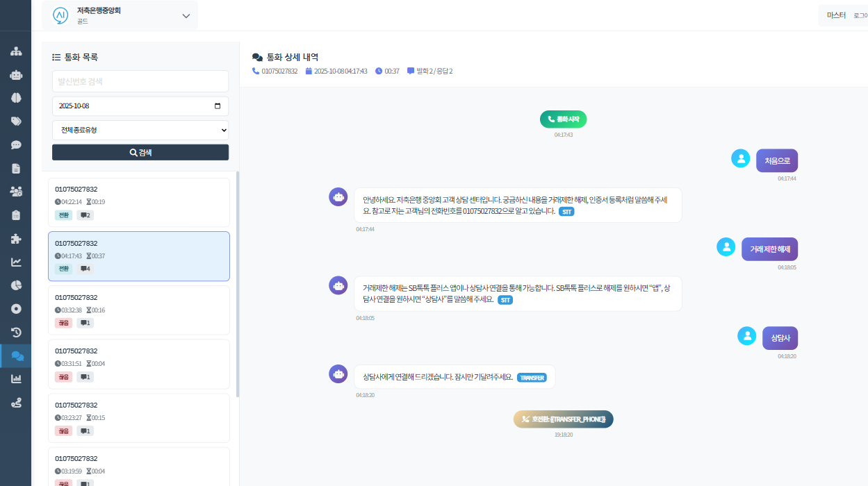The width and height of the screenshot is (868, 486).
Task: Select the call at 03:31:51
Action: [139, 364]
